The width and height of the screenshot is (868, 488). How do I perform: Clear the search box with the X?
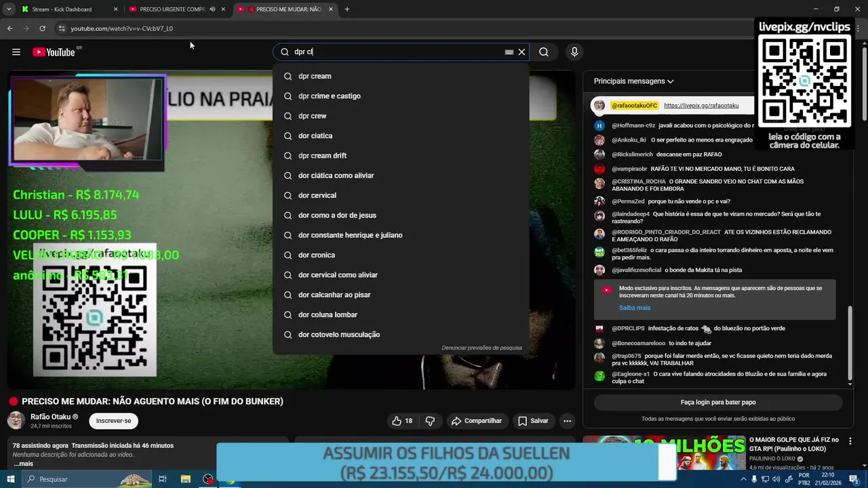point(521,52)
